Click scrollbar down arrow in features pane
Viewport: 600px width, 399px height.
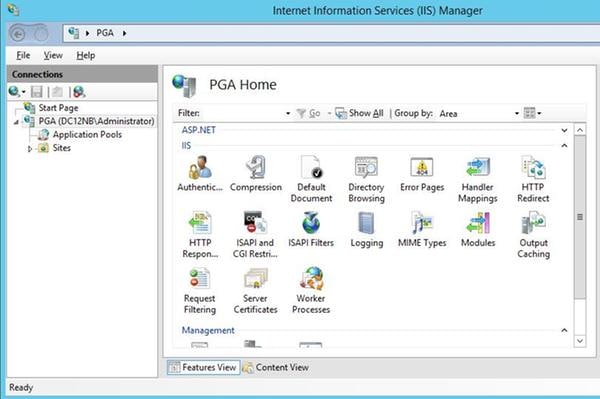click(580, 341)
